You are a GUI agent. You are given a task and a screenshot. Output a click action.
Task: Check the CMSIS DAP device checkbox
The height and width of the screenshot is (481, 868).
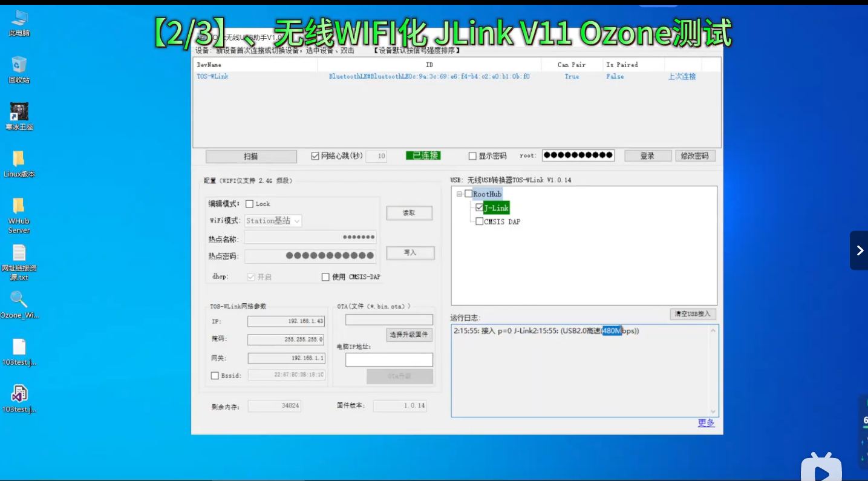[480, 221]
